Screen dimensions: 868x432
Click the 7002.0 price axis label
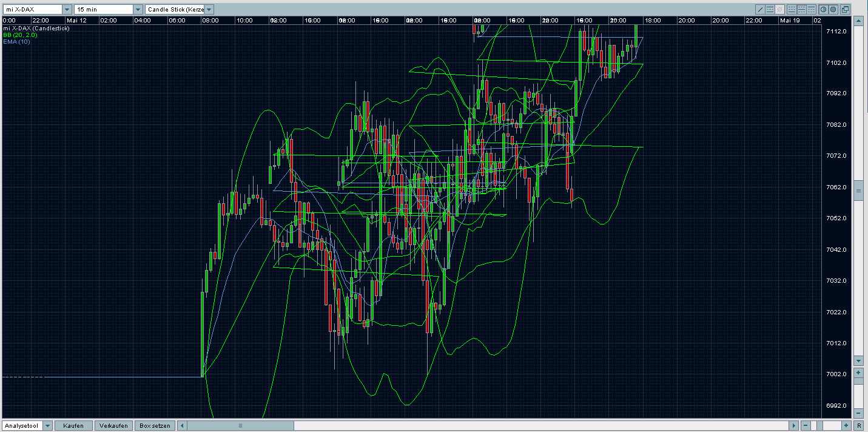tap(836, 374)
